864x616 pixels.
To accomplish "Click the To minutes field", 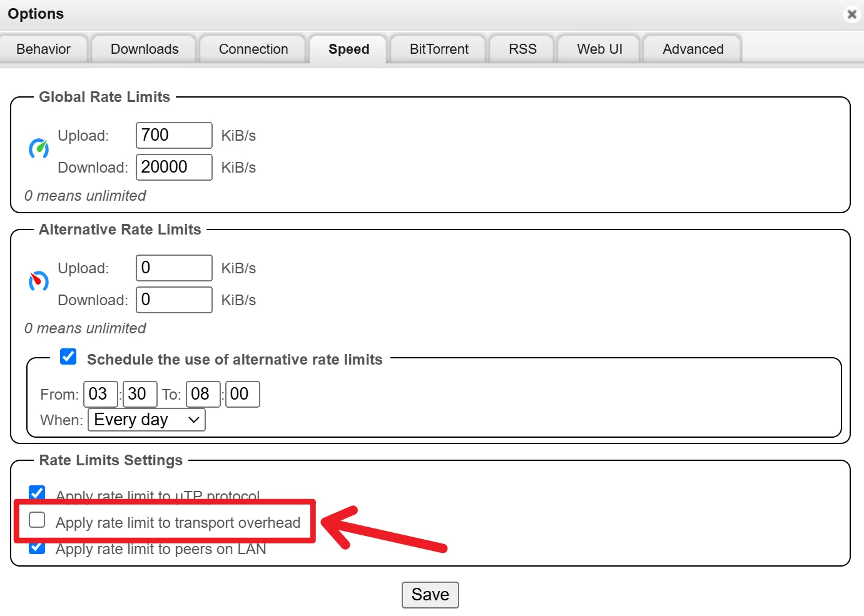I will pyautogui.click(x=243, y=394).
